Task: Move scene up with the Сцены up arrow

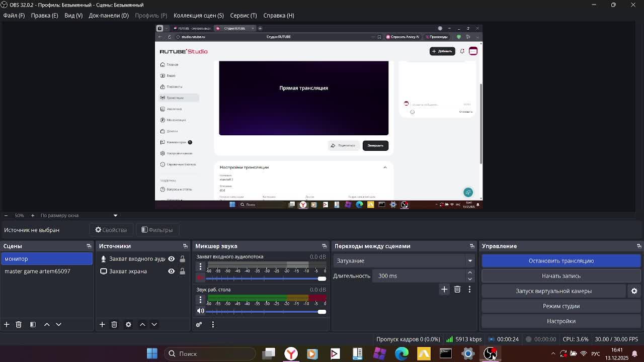Action: click(47, 324)
